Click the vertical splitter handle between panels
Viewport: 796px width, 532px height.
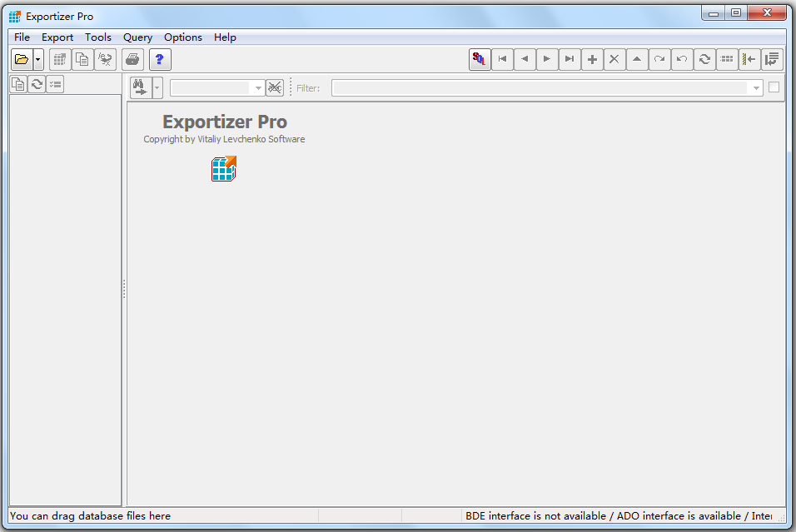[124, 289]
